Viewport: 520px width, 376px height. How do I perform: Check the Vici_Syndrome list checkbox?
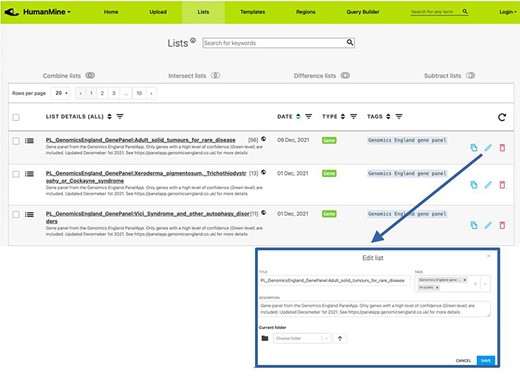click(16, 215)
